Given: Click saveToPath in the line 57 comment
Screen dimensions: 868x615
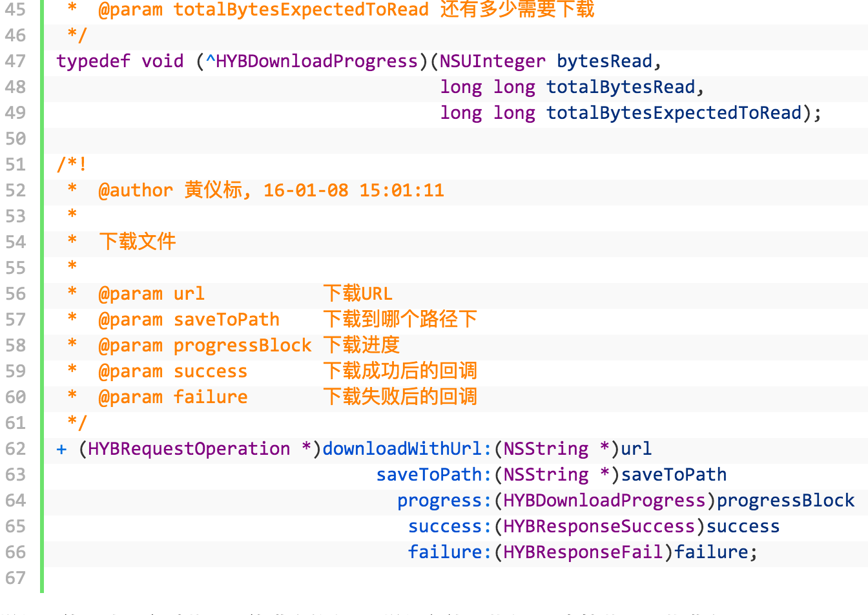Looking at the screenshot, I should (226, 320).
